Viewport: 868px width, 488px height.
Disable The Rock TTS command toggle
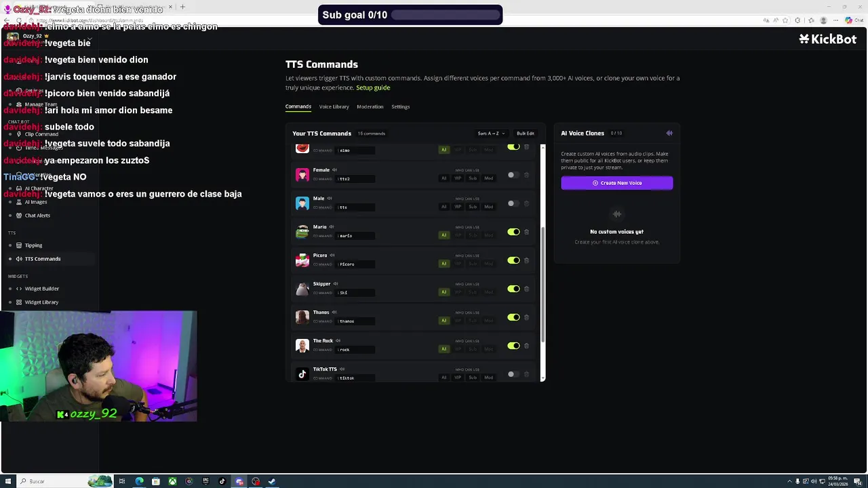(x=513, y=346)
